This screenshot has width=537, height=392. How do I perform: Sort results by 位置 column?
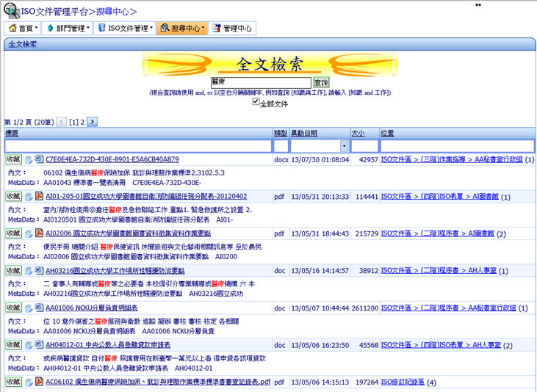point(387,133)
